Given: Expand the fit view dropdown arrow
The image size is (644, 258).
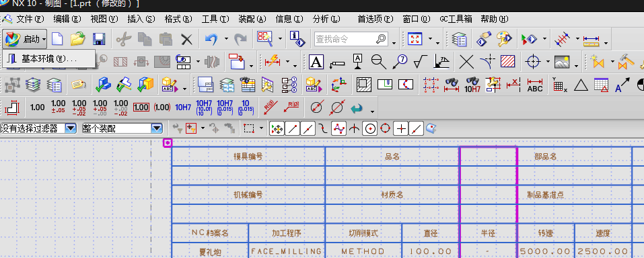Looking at the screenshot, I should point(430,40).
